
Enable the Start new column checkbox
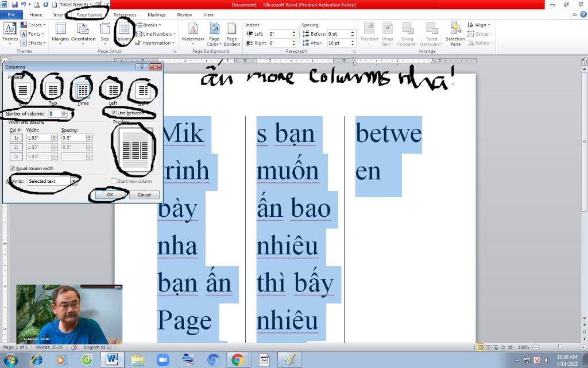[114, 181]
